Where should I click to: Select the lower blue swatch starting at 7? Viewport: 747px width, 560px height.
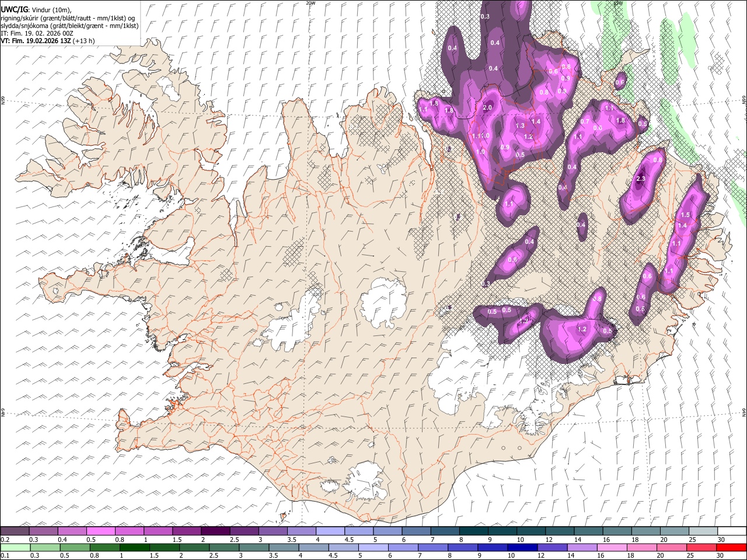[433, 547]
